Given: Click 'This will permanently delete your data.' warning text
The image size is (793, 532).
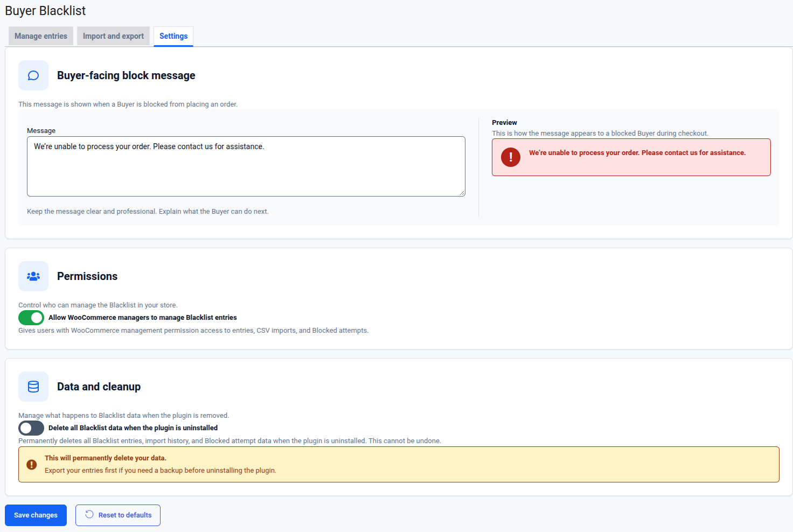Looking at the screenshot, I should click(106, 458).
